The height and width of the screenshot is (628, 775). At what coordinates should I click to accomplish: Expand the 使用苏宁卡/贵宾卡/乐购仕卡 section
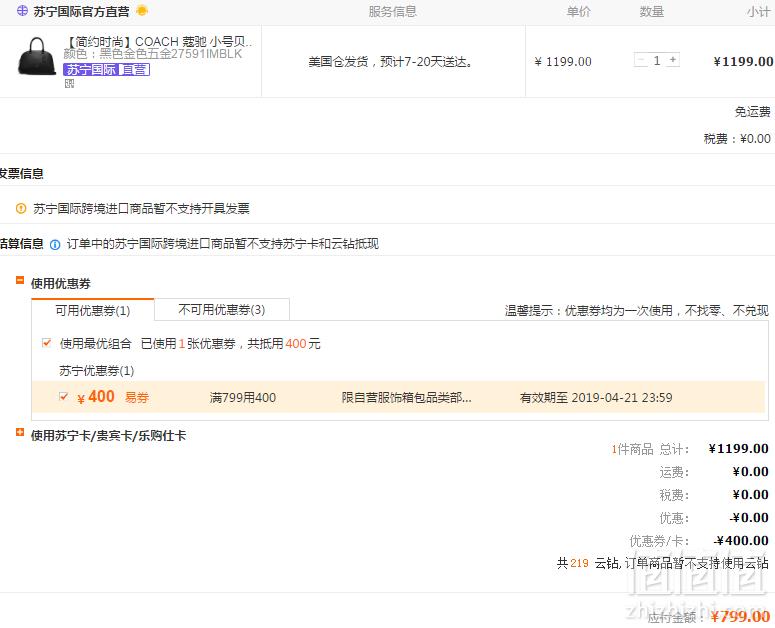pyautogui.click(x=20, y=432)
